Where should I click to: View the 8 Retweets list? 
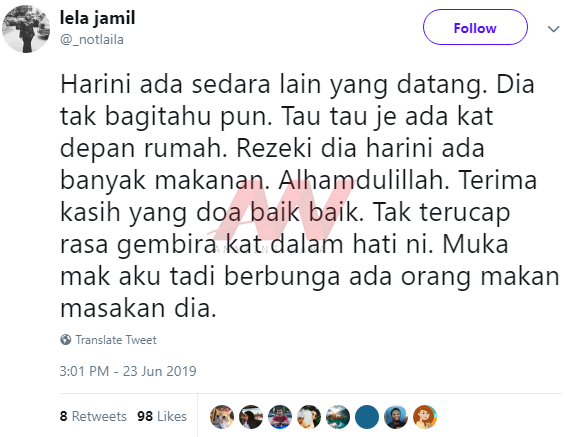click(x=93, y=416)
